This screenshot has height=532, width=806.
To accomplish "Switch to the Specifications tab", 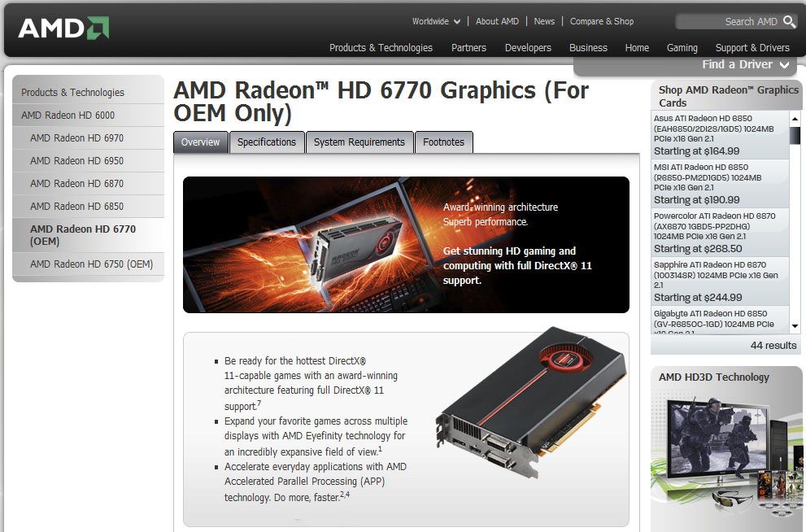I will [267, 142].
